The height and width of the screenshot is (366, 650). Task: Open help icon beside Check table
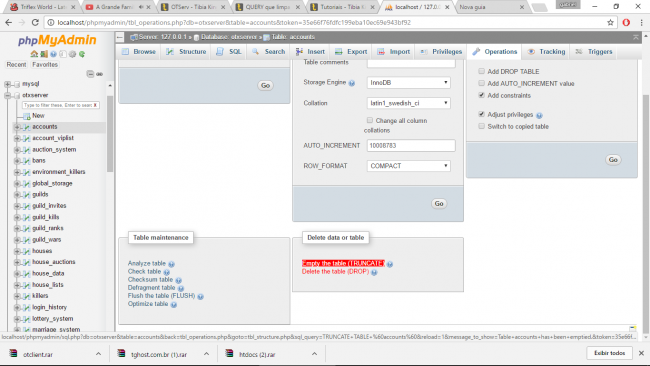[166, 272]
